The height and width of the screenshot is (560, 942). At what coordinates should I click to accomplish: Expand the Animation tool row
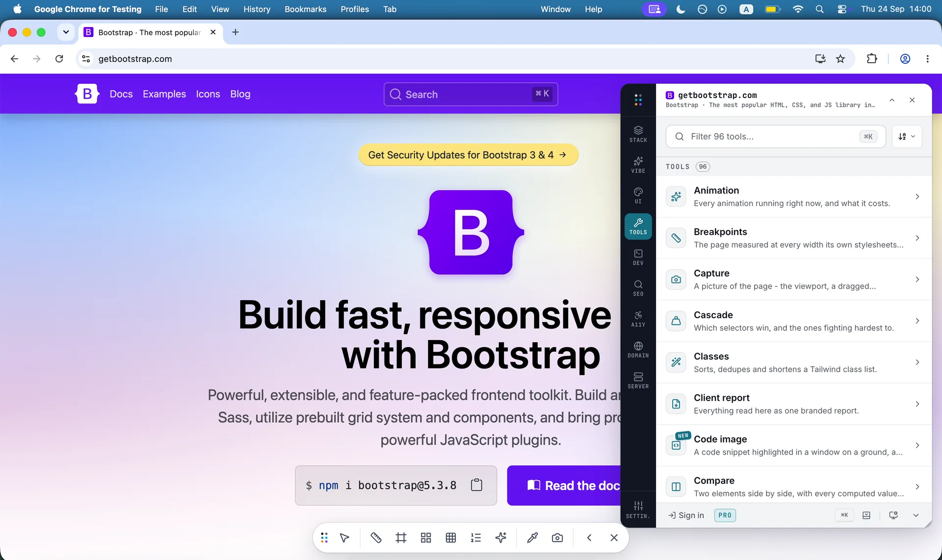tap(794, 197)
